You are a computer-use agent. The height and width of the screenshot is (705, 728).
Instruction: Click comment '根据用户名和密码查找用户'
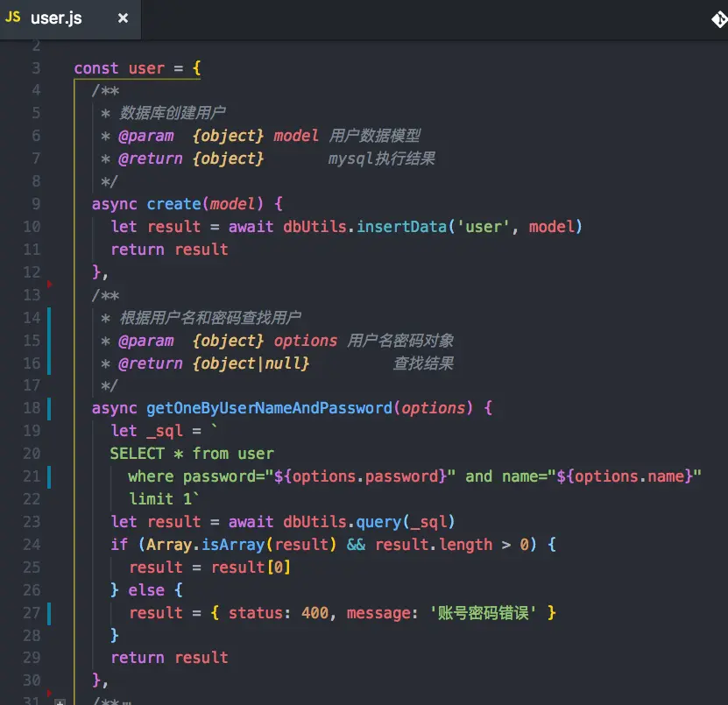[x=210, y=318]
